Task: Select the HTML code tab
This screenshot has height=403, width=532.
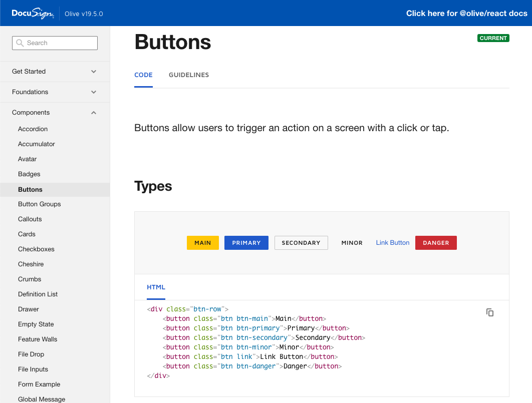Action: 156,287
